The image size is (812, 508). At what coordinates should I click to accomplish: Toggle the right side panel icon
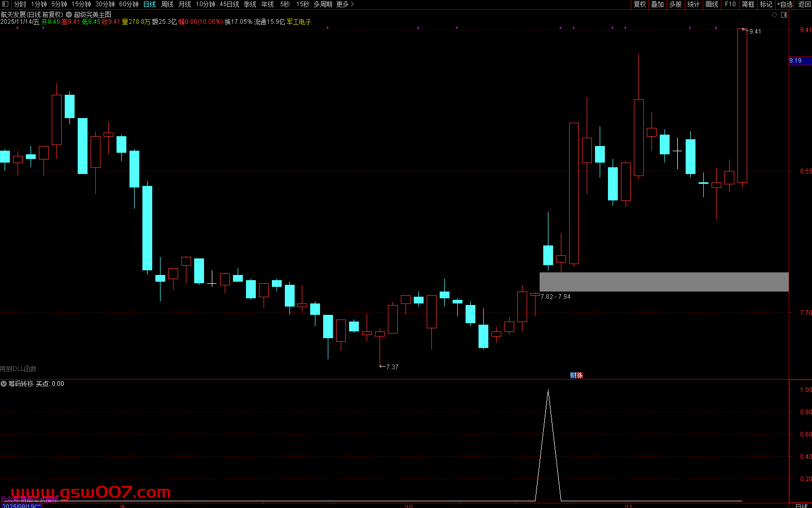783,14
